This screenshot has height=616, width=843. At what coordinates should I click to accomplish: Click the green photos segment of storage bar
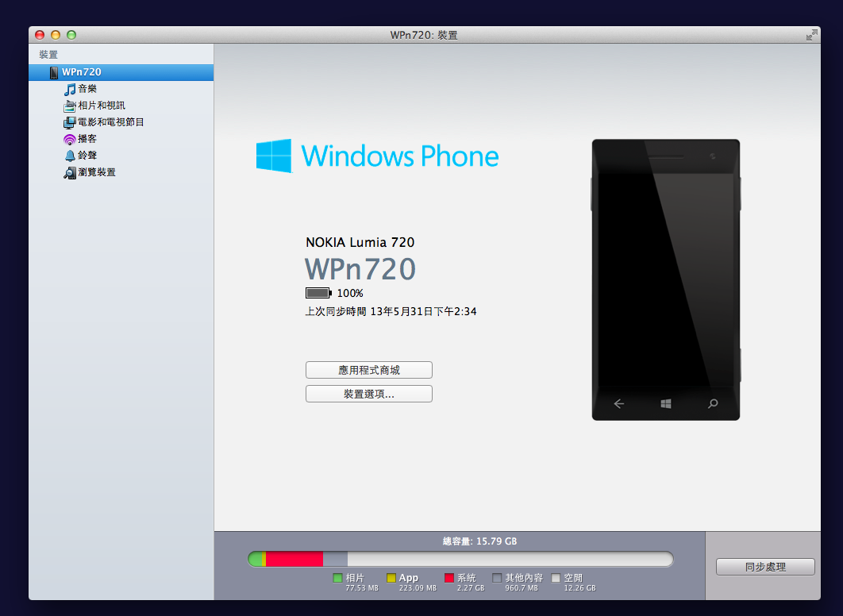click(x=255, y=559)
